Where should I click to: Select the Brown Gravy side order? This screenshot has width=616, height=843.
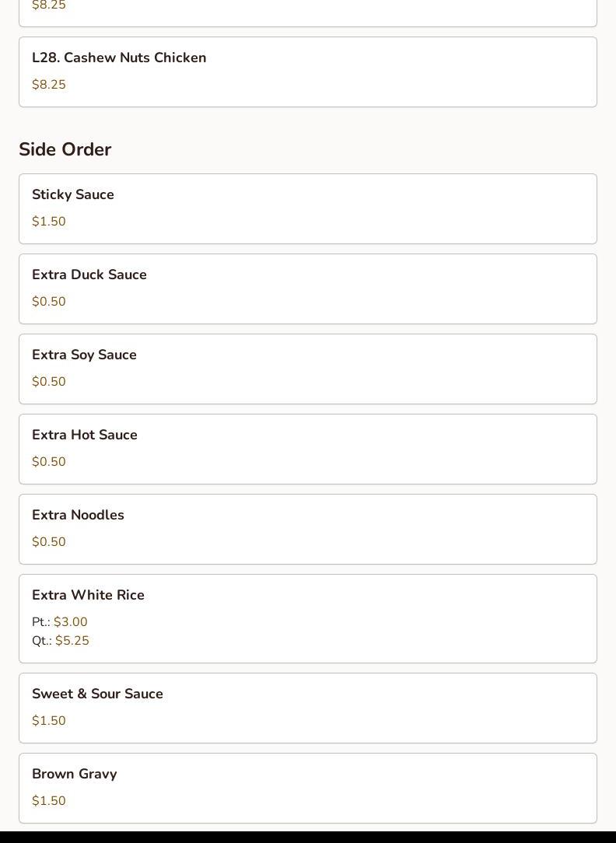tap(75, 774)
